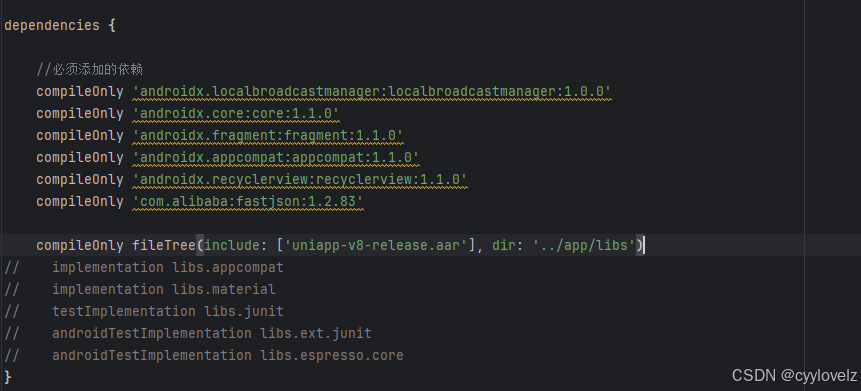Screen dimensions: 861x391
Task: Click the dir parameter keyword
Action: coord(503,245)
